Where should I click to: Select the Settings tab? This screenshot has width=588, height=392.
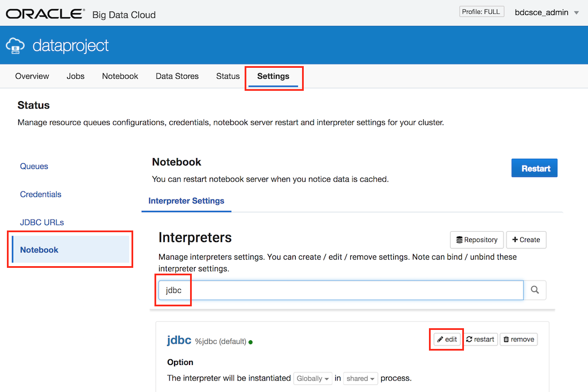tap(273, 76)
